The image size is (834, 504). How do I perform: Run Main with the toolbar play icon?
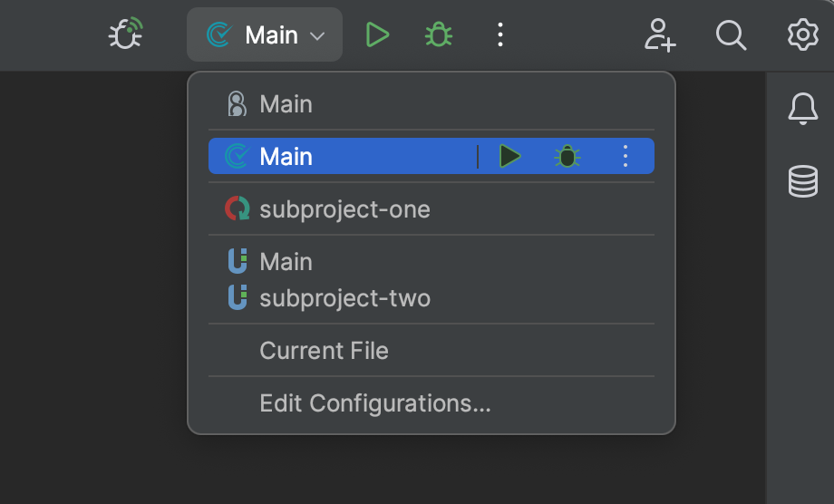point(377,35)
